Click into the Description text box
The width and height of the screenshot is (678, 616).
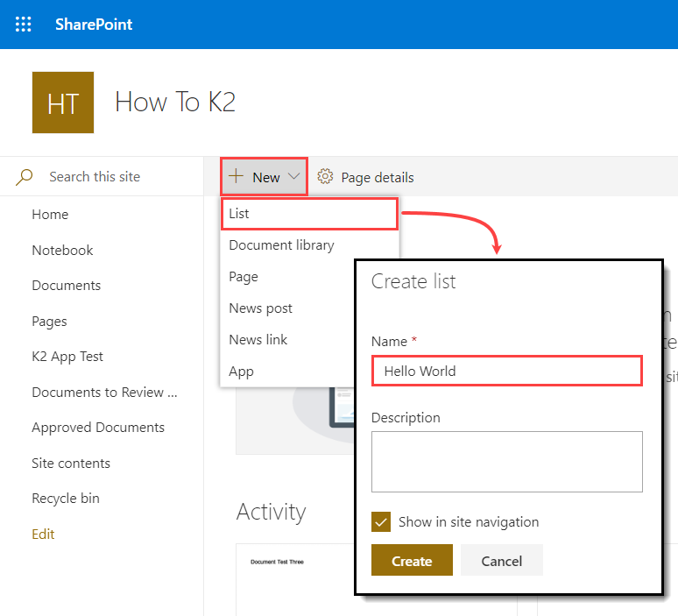click(x=506, y=461)
